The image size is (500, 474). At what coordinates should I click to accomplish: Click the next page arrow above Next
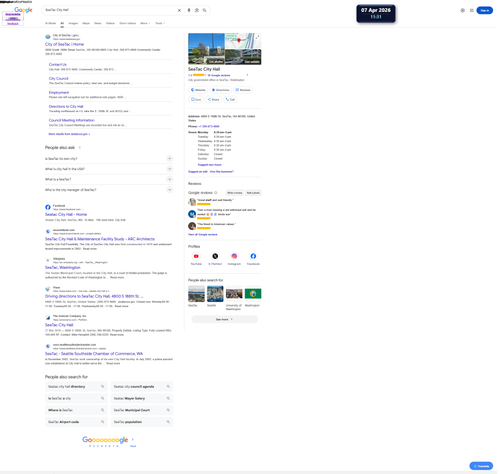pos(133,439)
